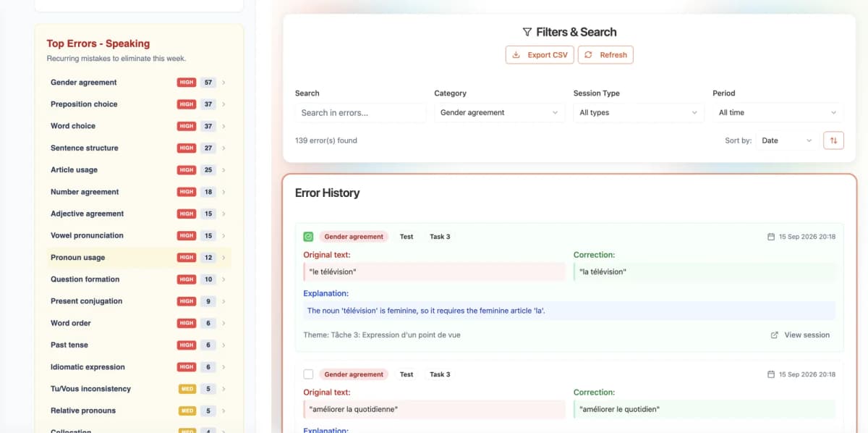The height and width of the screenshot is (433, 868).
Task: Expand chevron on Tu/Vous inconsistency row
Action: click(224, 389)
